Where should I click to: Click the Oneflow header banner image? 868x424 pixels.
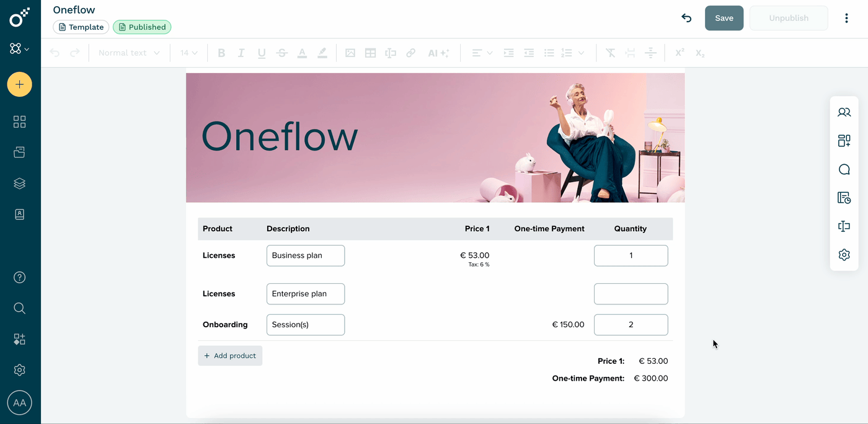point(435,138)
